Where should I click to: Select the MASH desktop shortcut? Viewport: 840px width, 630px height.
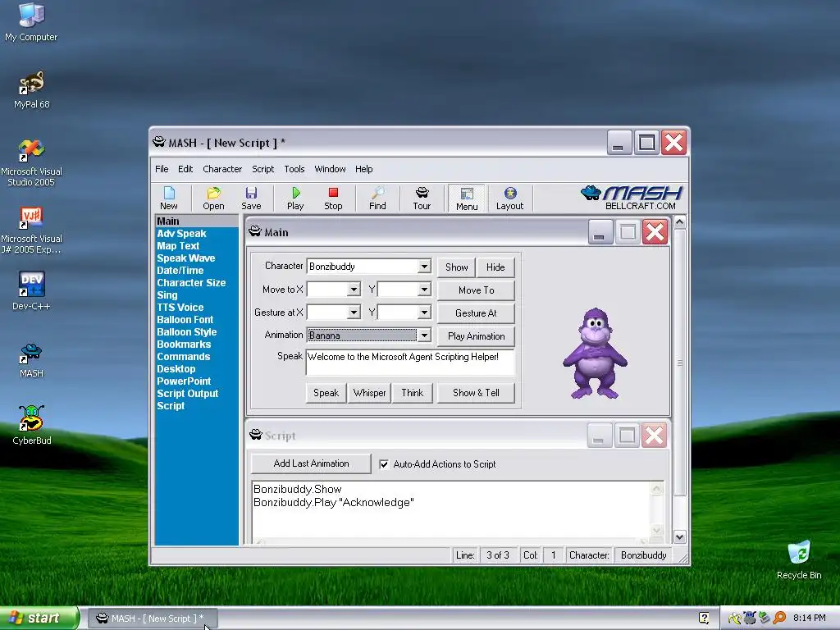[x=31, y=360]
